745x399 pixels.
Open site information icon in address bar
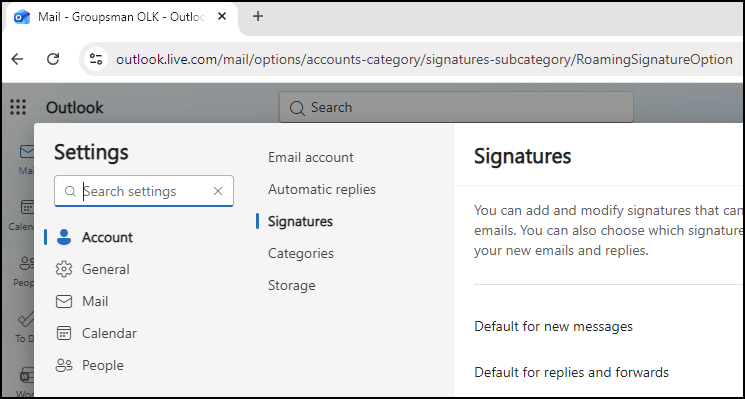point(96,59)
